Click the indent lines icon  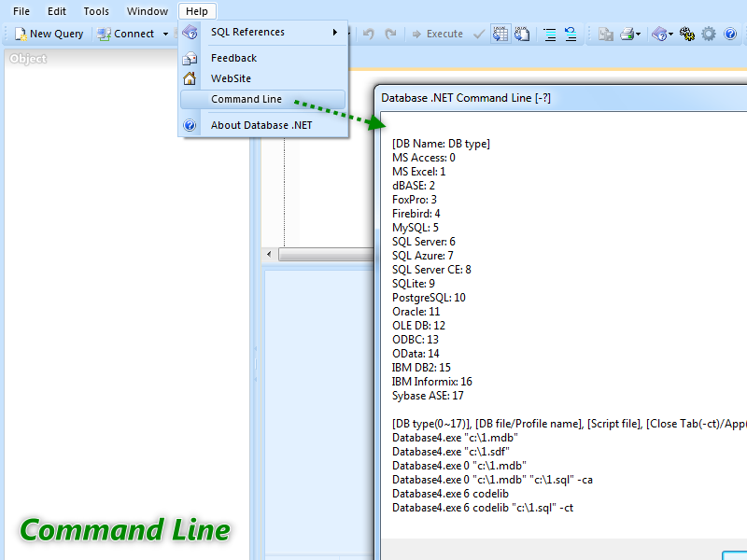[x=550, y=34]
